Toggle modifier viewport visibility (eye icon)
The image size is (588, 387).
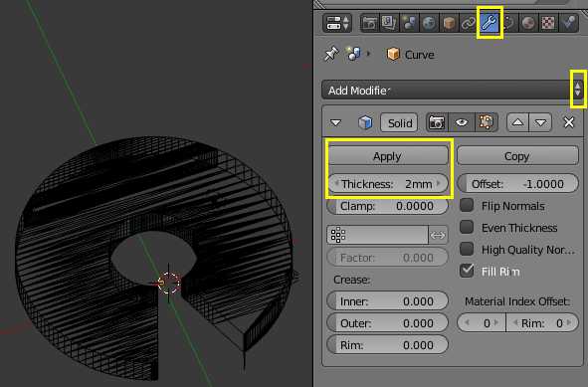[x=462, y=122]
